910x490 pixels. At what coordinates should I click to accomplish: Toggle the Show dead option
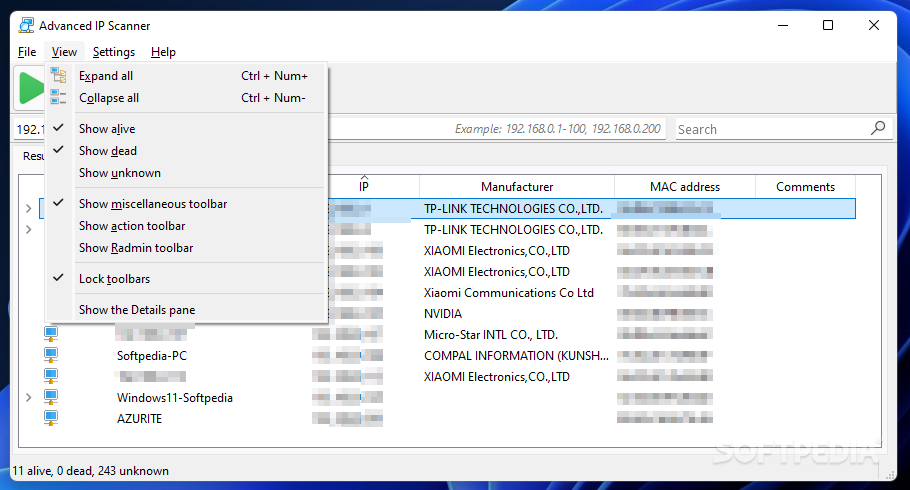[186, 151]
